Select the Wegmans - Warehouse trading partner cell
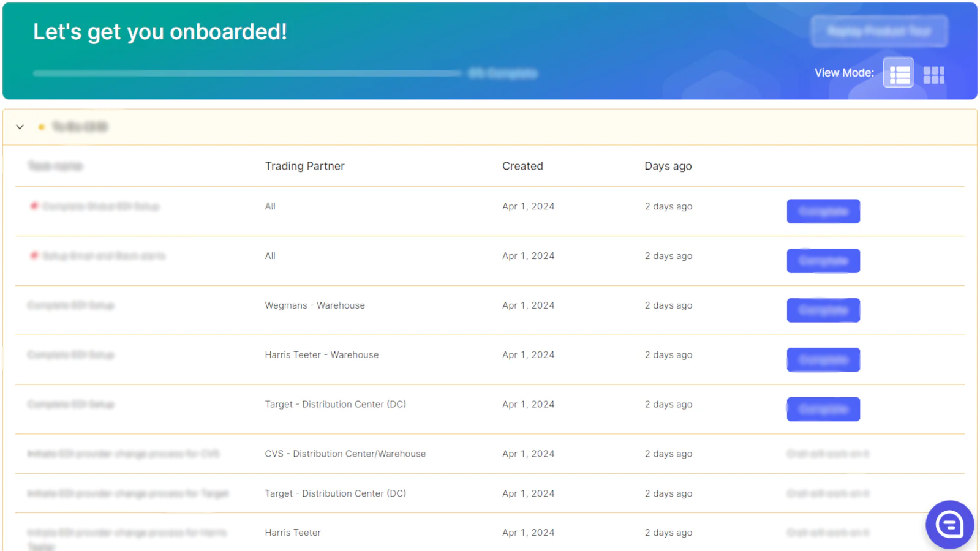 coord(315,305)
